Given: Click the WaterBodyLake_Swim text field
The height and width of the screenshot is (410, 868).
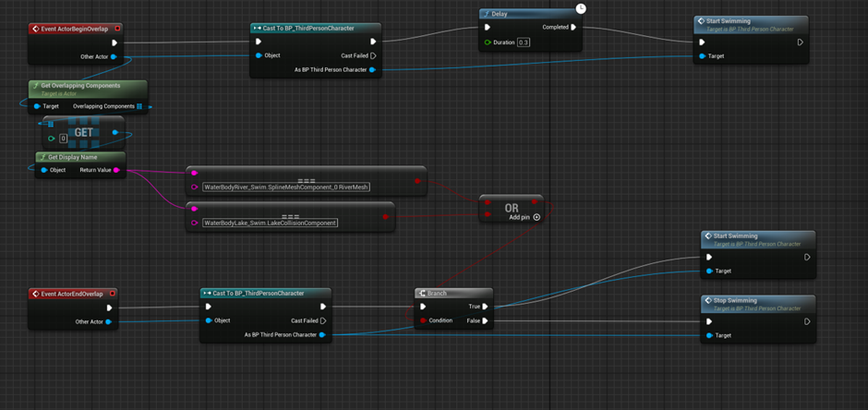Looking at the screenshot, I should [270, 223].
